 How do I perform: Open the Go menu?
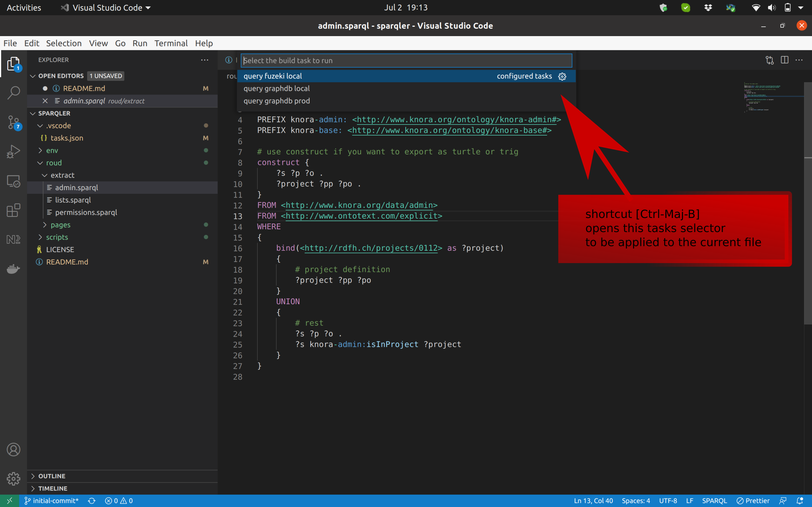(x=120, y=43)
